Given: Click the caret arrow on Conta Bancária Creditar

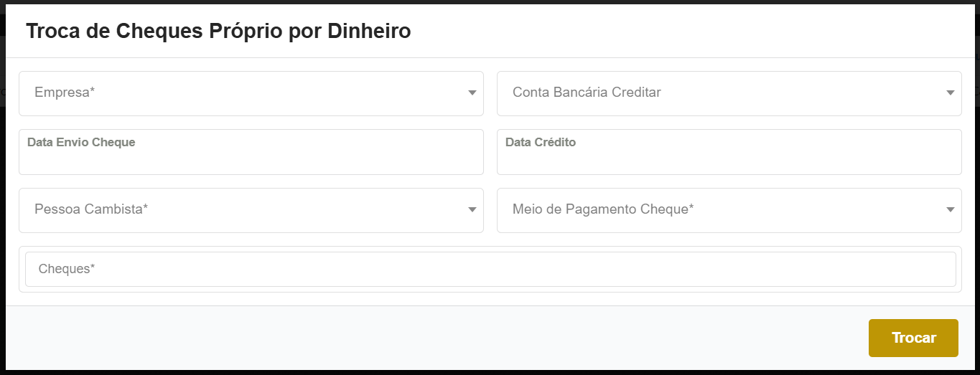Looking at the screenshot, I should pyautogui.click(x=950, y=93).
